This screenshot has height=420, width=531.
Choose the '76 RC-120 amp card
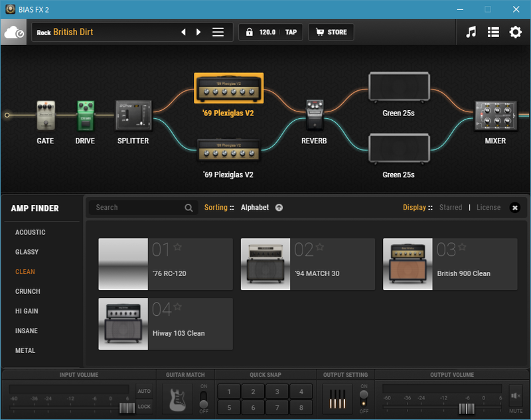click(165, 264)
